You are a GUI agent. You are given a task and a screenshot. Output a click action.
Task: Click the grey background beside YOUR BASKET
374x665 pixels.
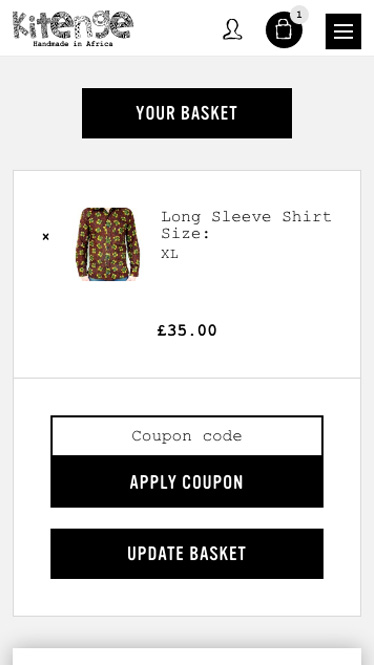40,113
